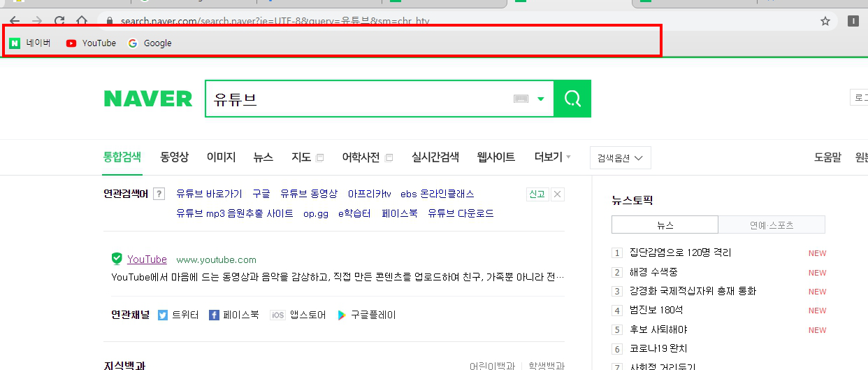Viewport: 868px width, 370px height.
Task: Click the question mark help icon by 연관검색어
Action: (159, 194)
